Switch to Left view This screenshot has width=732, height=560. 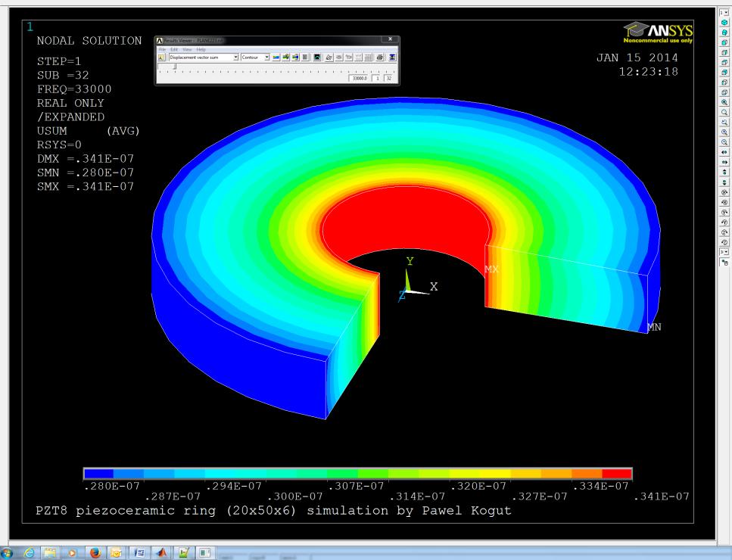pos(724,82)
